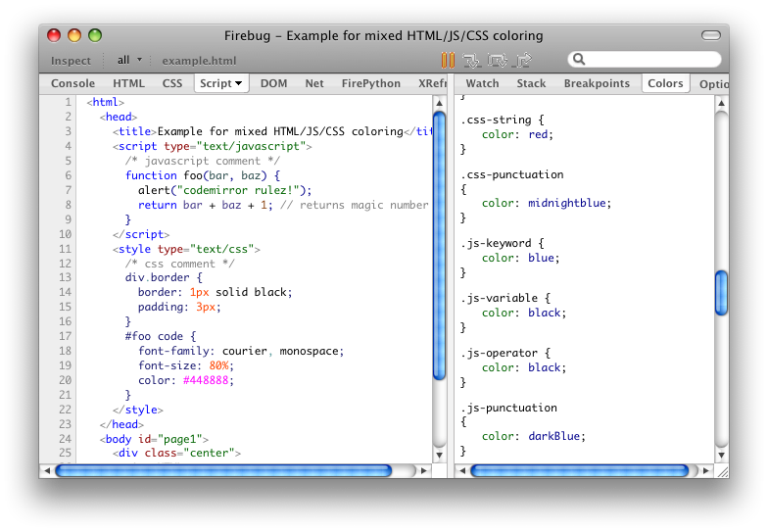The width and height of the screenshot is (768, 532).
Task: Switch to the Net tab
Action: click(x=314, y=83)
